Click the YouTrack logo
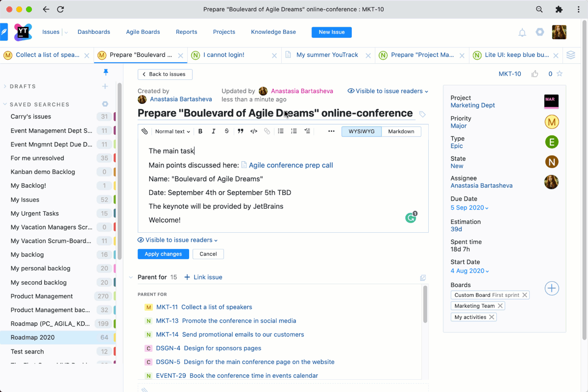Screen dimensions: 588x392 click(x=23, y=32)
